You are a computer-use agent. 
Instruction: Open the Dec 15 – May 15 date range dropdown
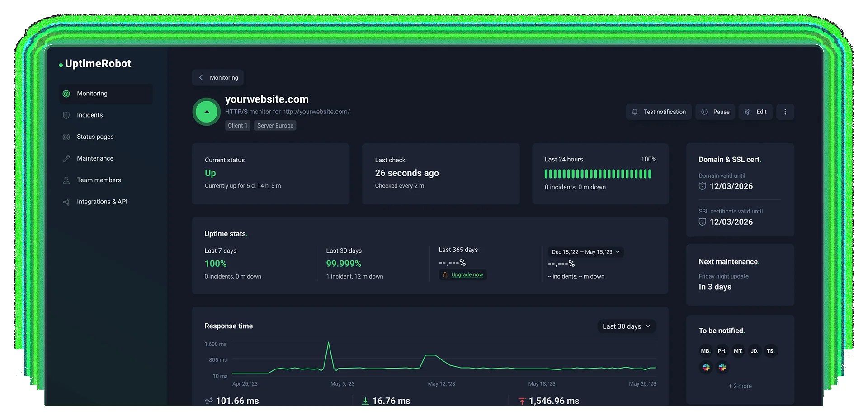coord(586,252)
